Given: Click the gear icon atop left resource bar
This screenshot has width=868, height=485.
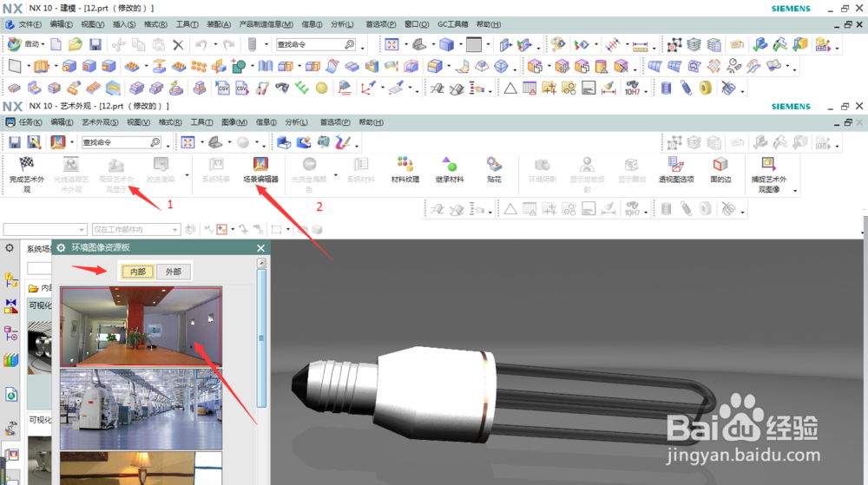Looking at the screenshot, I should (10, 248).
